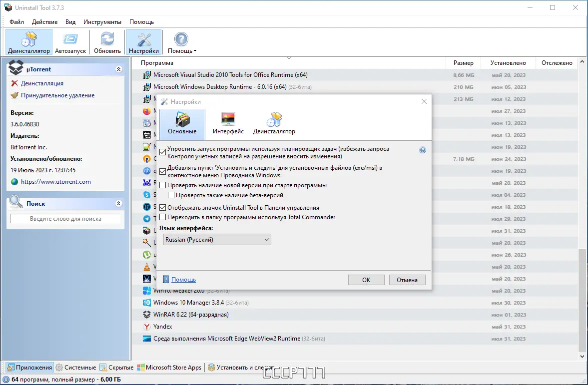The width and height of the screenshot is (588, 385).
Task: Toggle 'Упростить запуск программы' checkbox
Action: [x=163, y=152]
